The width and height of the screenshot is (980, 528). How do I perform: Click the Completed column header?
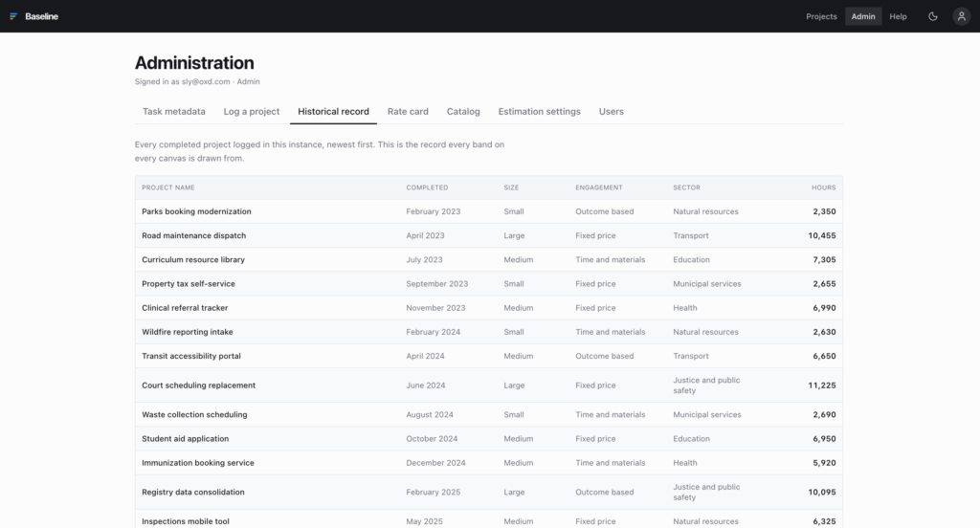(427, 187)
